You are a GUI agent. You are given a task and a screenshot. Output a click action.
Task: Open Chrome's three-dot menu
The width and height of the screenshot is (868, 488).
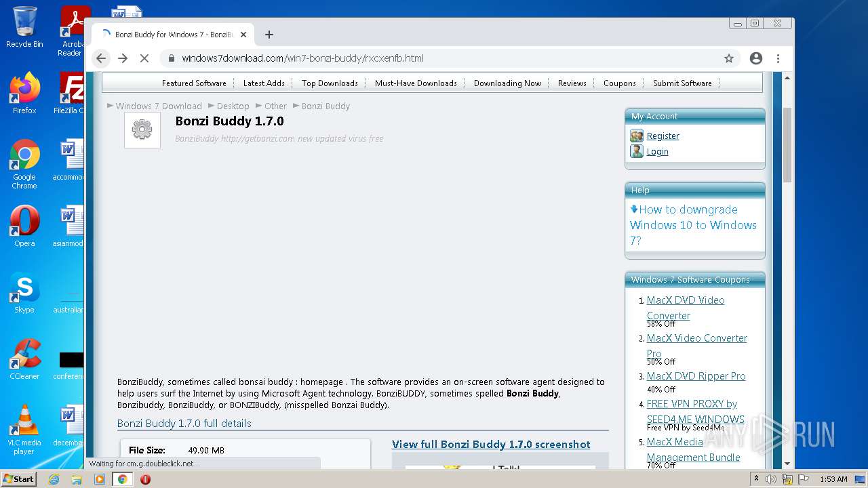(778, 58)
